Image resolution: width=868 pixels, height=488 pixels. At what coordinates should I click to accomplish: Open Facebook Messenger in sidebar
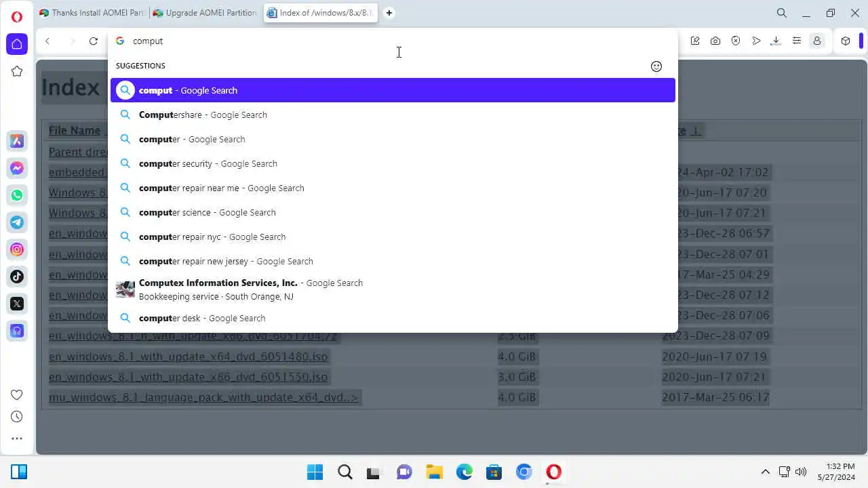17,168
